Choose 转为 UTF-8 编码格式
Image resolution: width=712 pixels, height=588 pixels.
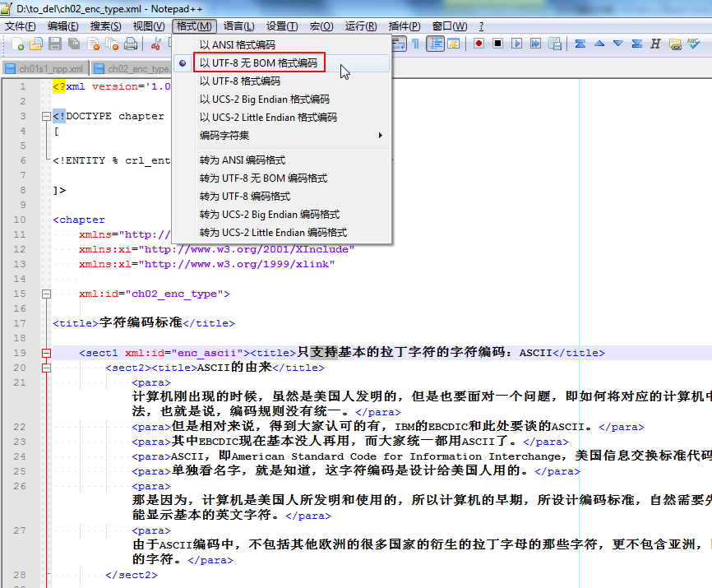click(x=281, y=197)
